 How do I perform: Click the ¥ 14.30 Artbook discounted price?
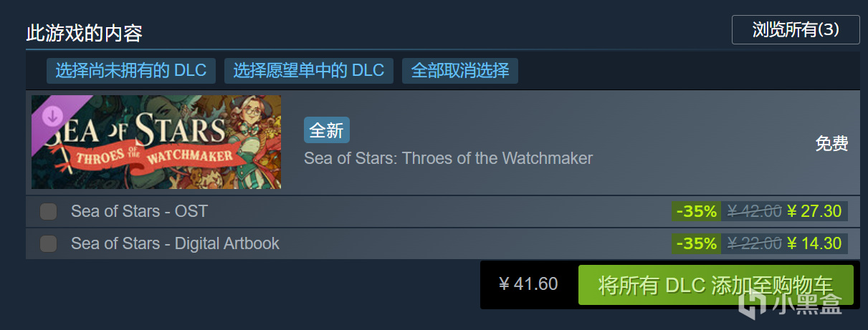[814, 243]
